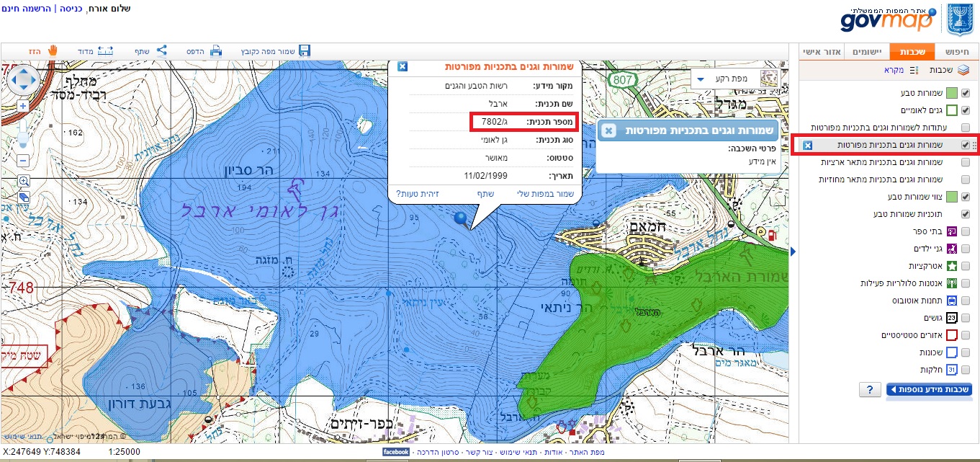Click the share (שתף) toolbar icon
The width and height of the screenshot is (980, 462).
pyautogui.click(x=162, y=51)
